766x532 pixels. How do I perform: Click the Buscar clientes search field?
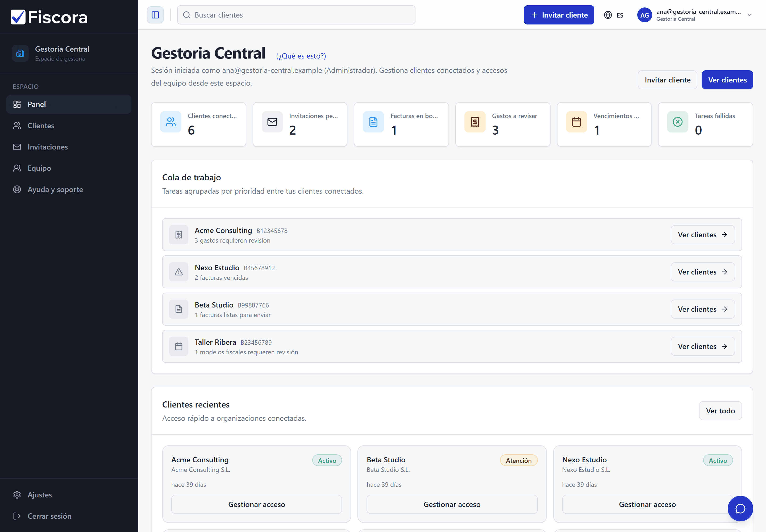pyautogui.click(x=296, y=15)
